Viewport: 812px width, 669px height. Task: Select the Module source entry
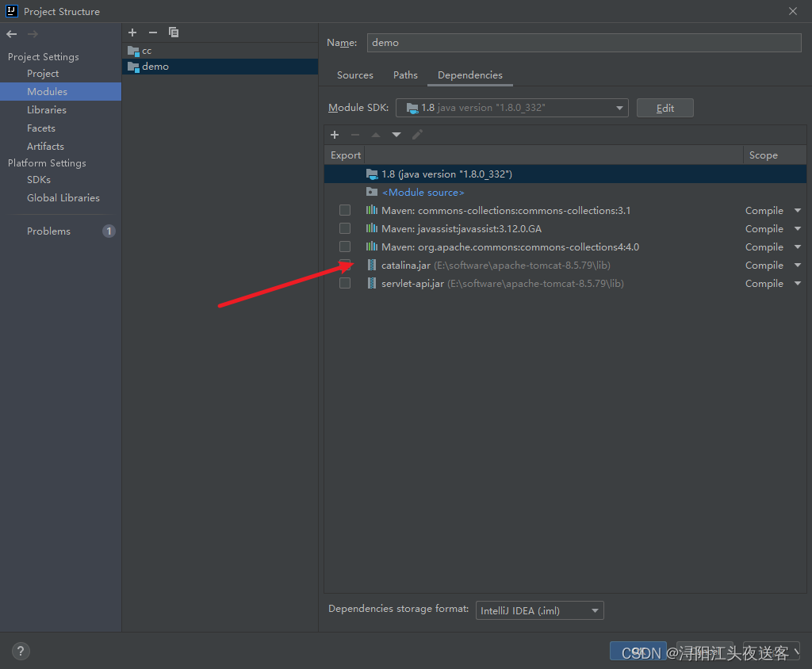423,193
